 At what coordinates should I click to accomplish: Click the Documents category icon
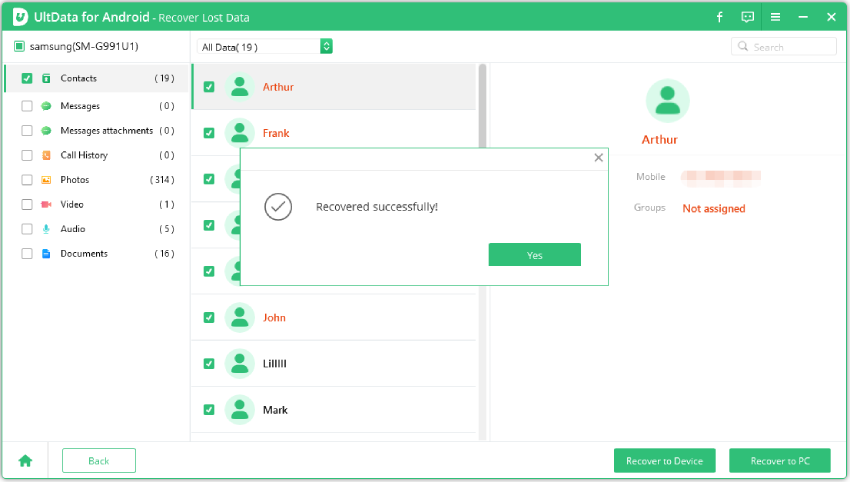coord(46,254)
